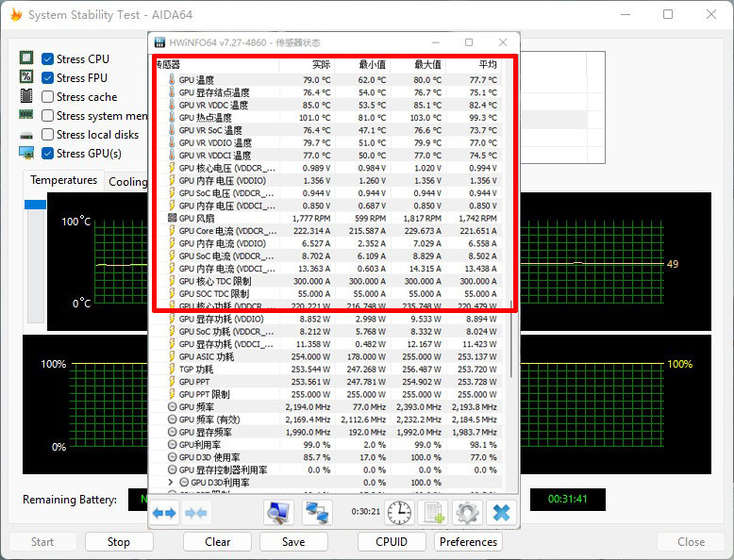734x560 pixels.
Task: Select the GPU 核心 TDC 限制 row
Action: [x=325, y=281]
